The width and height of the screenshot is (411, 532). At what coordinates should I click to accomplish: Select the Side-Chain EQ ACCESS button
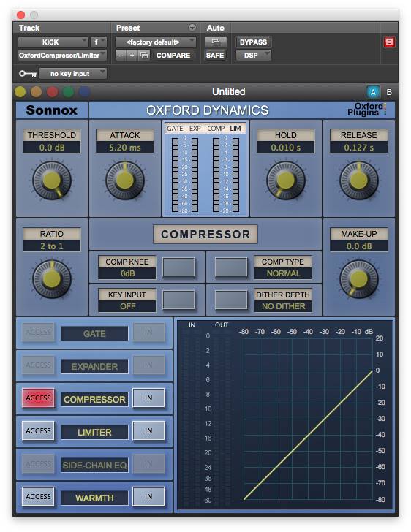point(38,463)
